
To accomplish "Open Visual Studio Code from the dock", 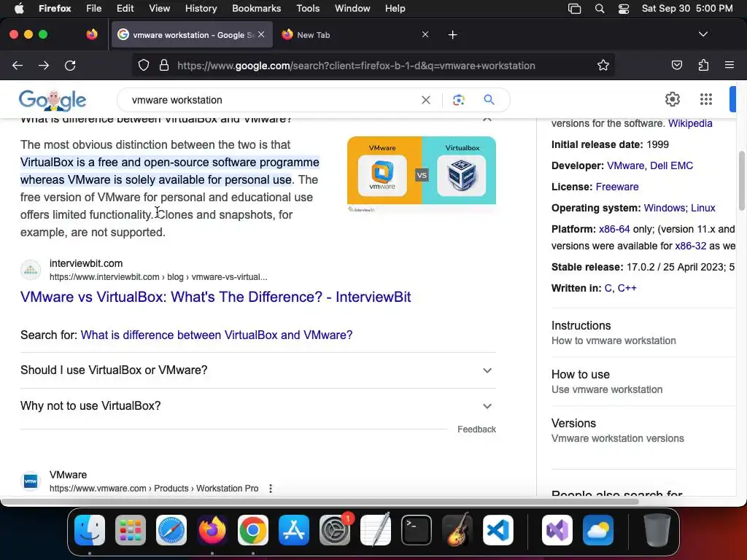I will tap(498, 530).
